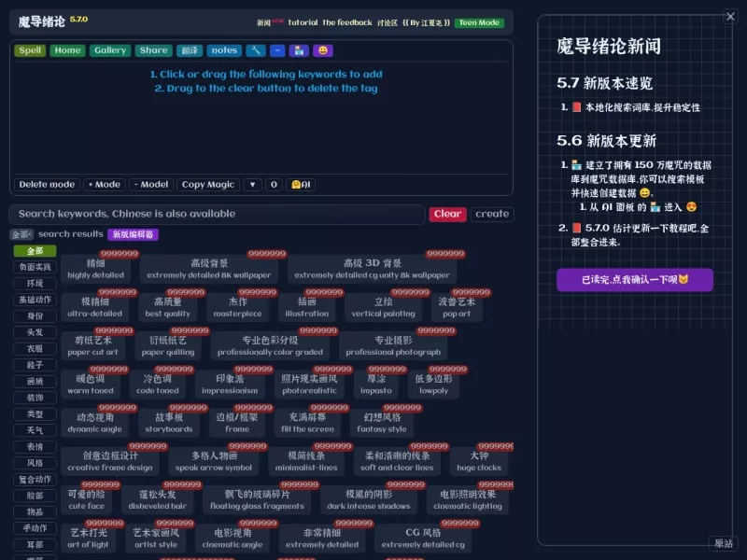The width and height of the screenshot is (747, 560).
Task: Click the 原站 original site button
Action: (723, 543)
